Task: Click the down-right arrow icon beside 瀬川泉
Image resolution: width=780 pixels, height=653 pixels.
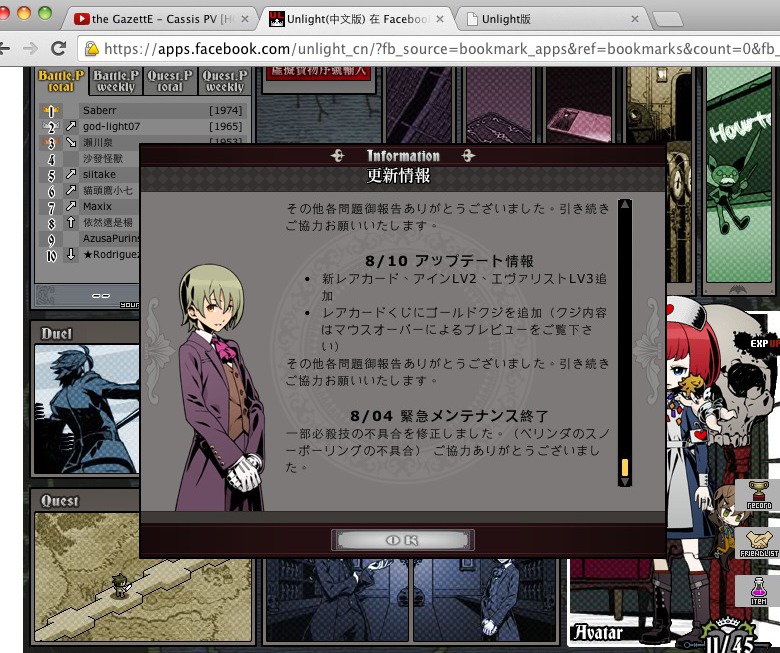Action: pyautogui.click(x=71, y=142)
